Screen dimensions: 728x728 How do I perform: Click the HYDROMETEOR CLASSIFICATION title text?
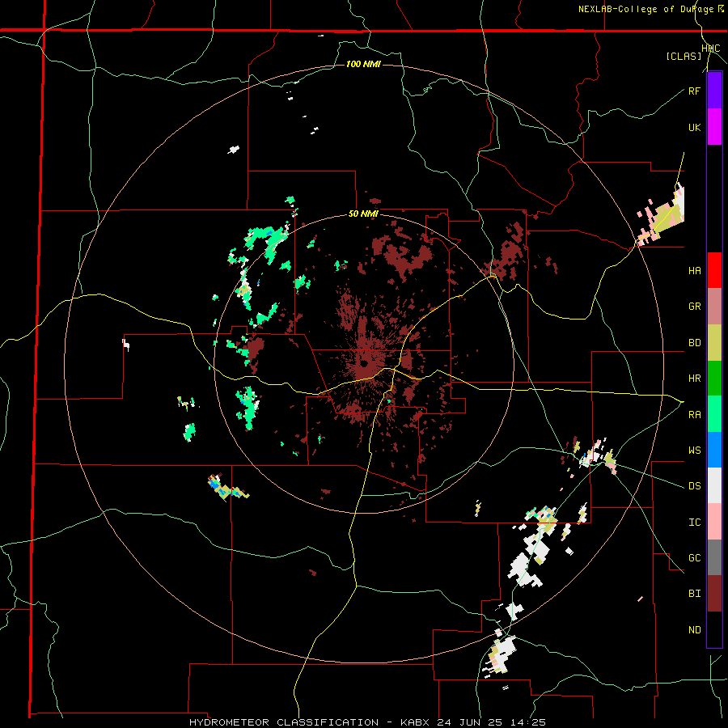[284, 722]
